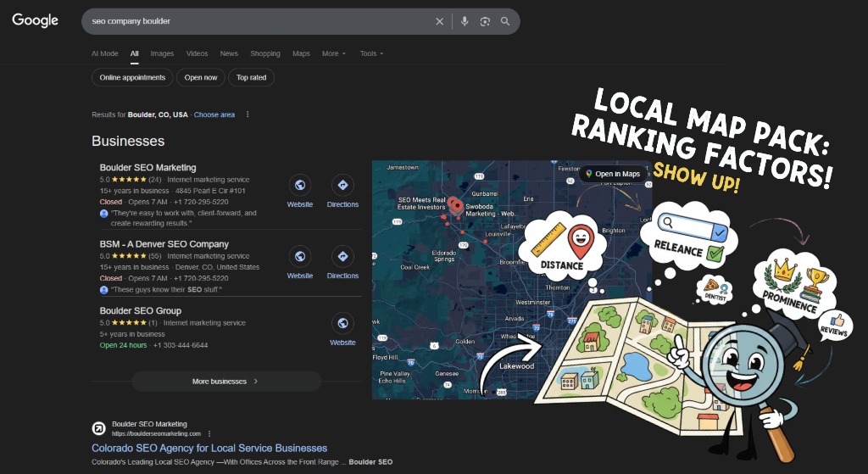Click Directions icon for Boulder SEO Marketing
This screenshot has height=474, width=868.
[342, 186]
